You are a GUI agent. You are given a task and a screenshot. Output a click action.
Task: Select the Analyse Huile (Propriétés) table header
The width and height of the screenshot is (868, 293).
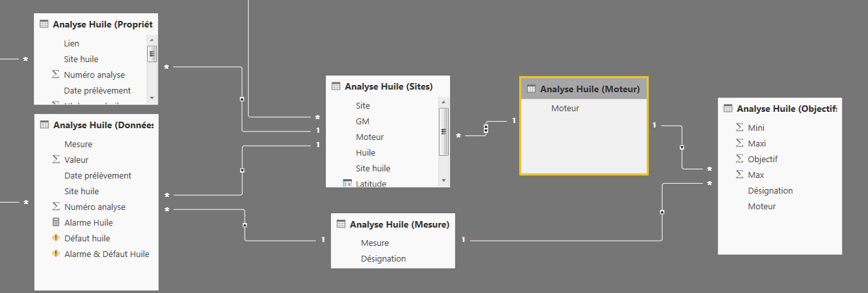point(96,24)
